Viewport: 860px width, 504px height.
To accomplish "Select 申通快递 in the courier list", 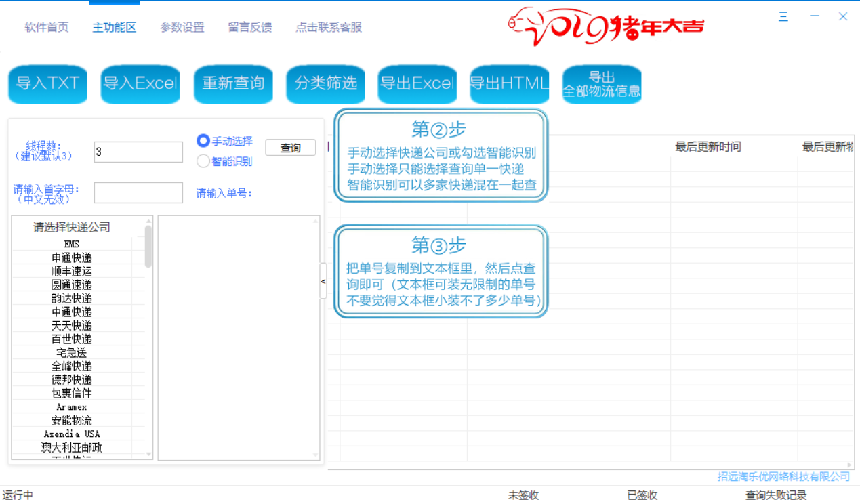I will coord(72,257).
